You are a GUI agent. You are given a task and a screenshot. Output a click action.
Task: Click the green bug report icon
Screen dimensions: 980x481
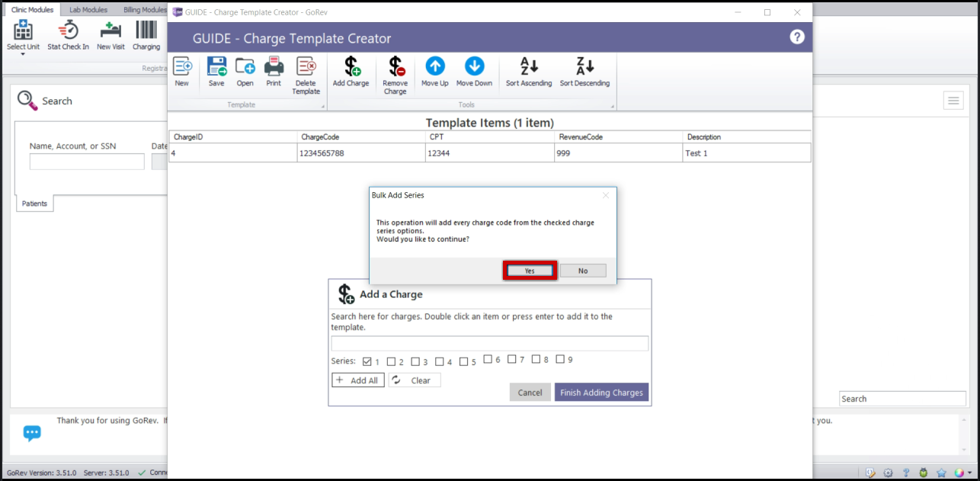pyautogui.click(x=924, y=473)
